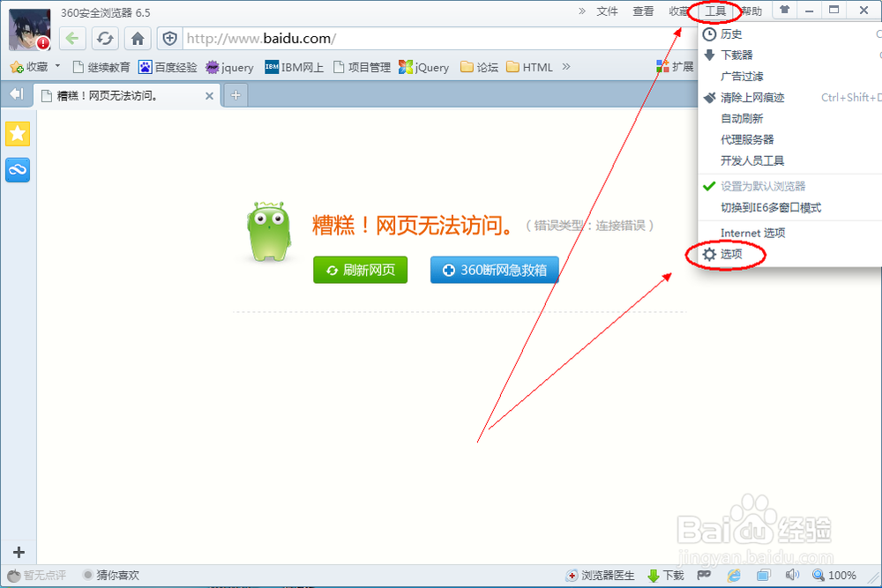Expand hidden menus with top chevron
Image resolution: width=882 pixels, height=588 pixels.
point(582,11)
